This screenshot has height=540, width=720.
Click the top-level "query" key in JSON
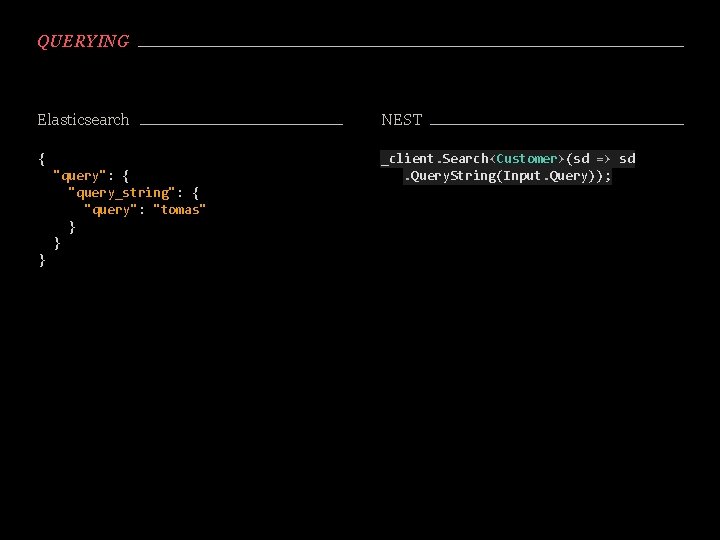pos(79,175)
